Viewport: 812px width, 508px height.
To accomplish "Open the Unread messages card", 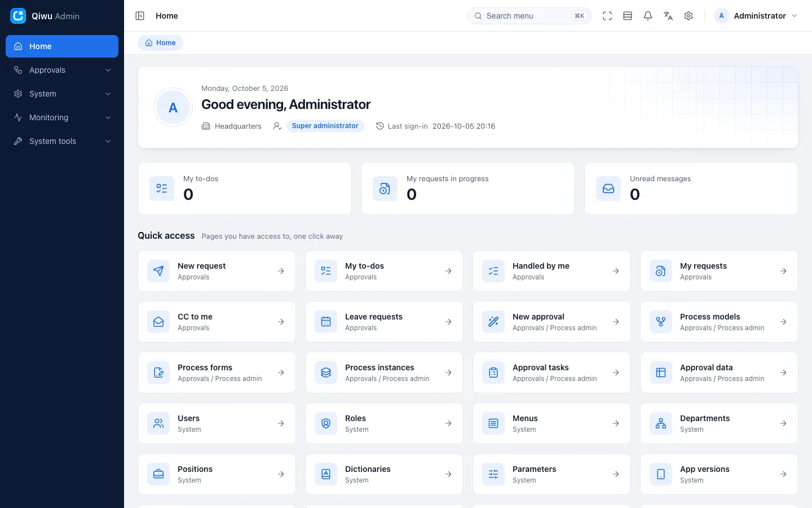I will pyautogui.click(x=691, y=189).
